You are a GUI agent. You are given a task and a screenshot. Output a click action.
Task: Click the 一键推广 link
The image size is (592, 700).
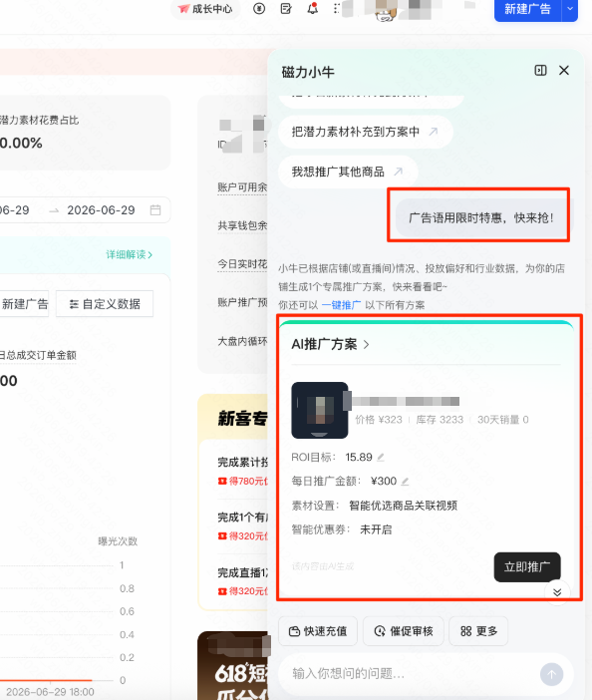(x=341, y=305)
